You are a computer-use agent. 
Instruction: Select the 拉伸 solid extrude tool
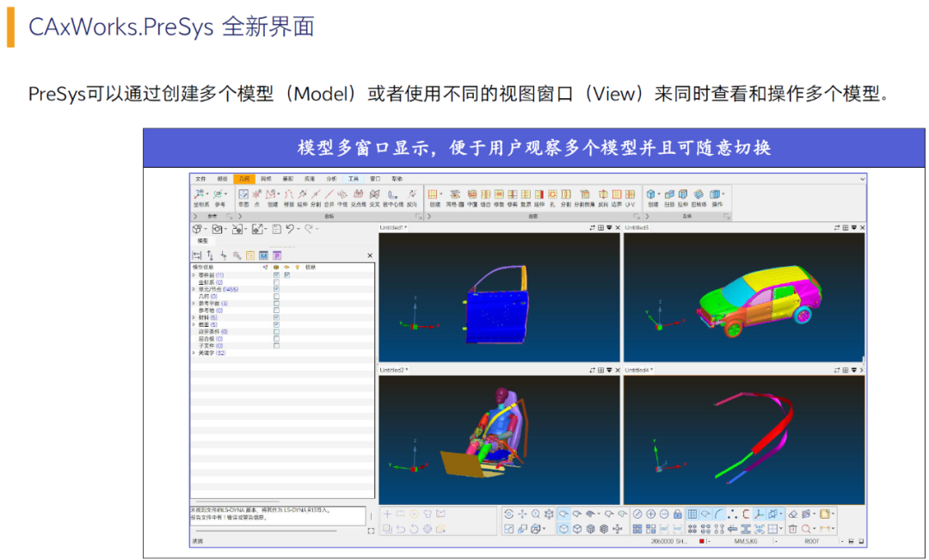click(683, 197)
